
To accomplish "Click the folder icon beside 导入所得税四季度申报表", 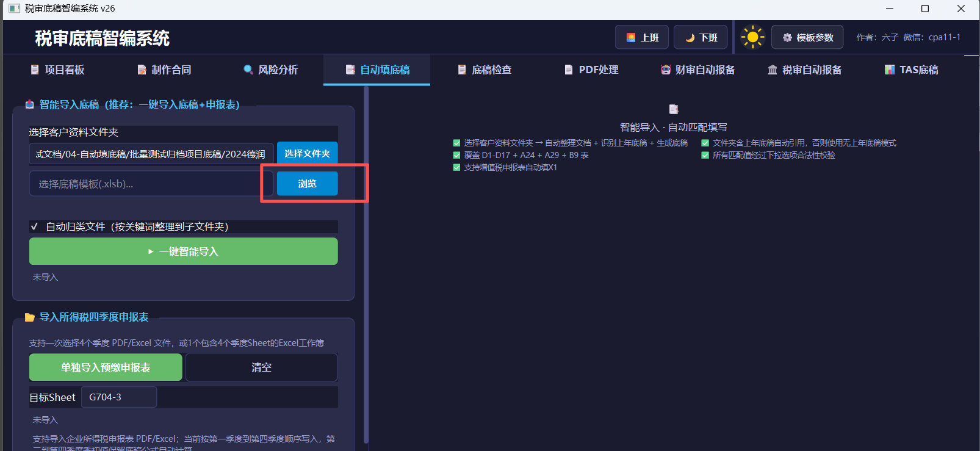I will point(29,317).
